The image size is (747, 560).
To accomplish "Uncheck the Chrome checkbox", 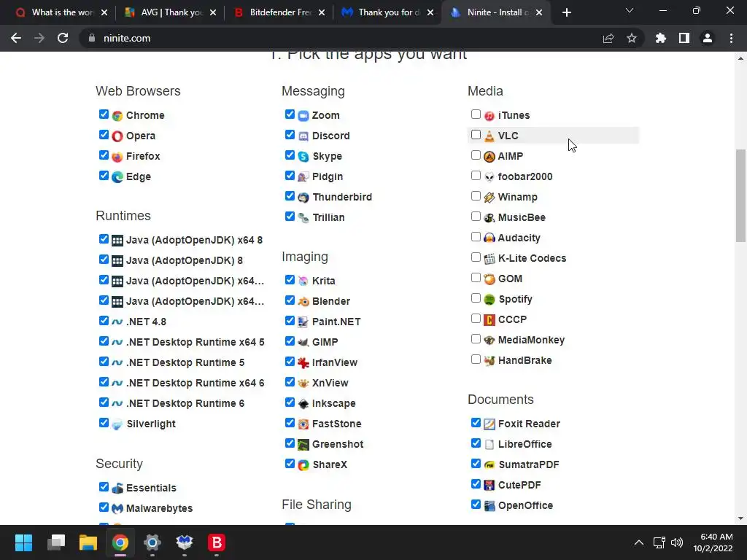I will [104, 114].
